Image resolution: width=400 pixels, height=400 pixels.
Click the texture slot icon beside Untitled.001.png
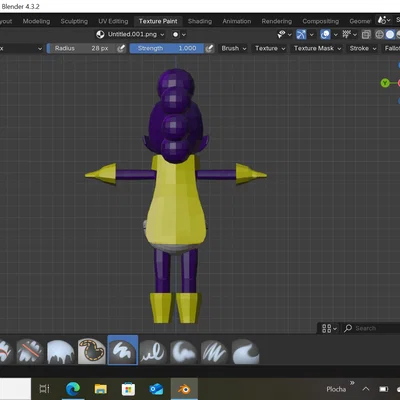tap(100, 34)
